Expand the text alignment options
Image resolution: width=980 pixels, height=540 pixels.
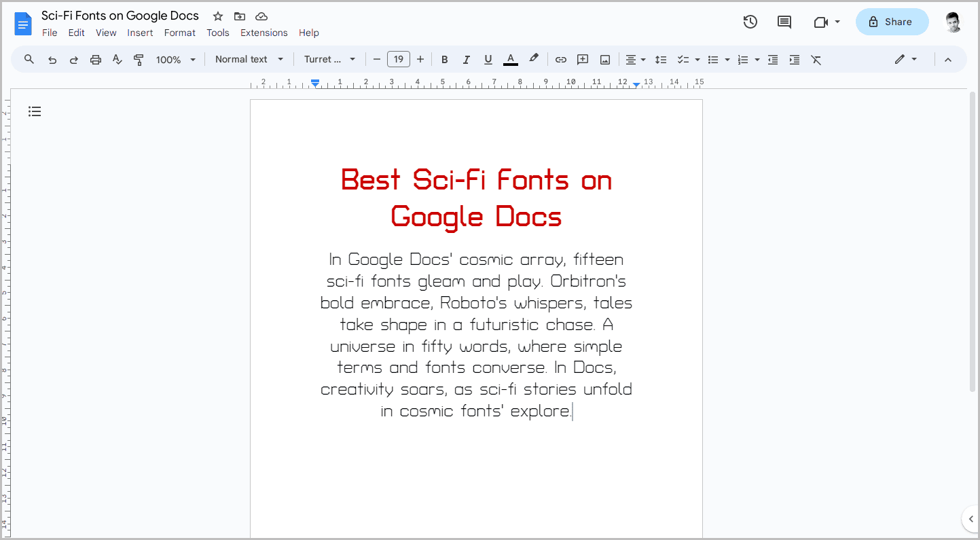[642, 59]
